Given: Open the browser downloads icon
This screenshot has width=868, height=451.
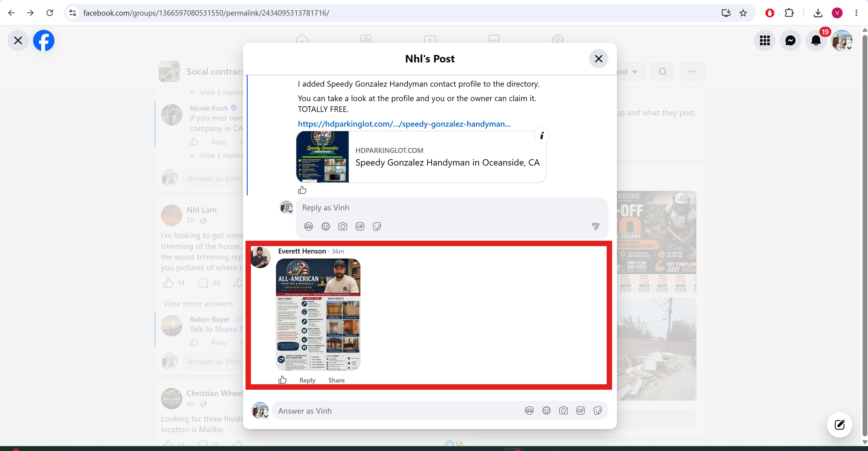Looking at the screenshot, I should click(818, 13).
